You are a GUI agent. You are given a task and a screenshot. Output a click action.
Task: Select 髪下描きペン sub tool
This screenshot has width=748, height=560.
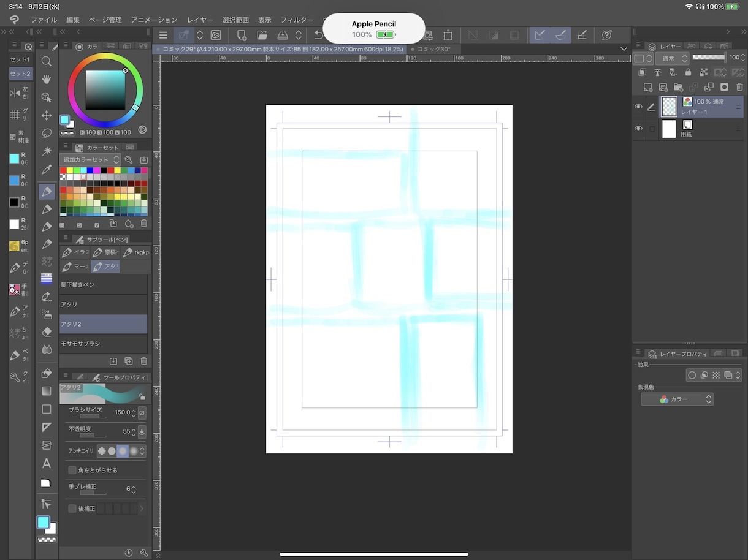(x=103, y=285)
